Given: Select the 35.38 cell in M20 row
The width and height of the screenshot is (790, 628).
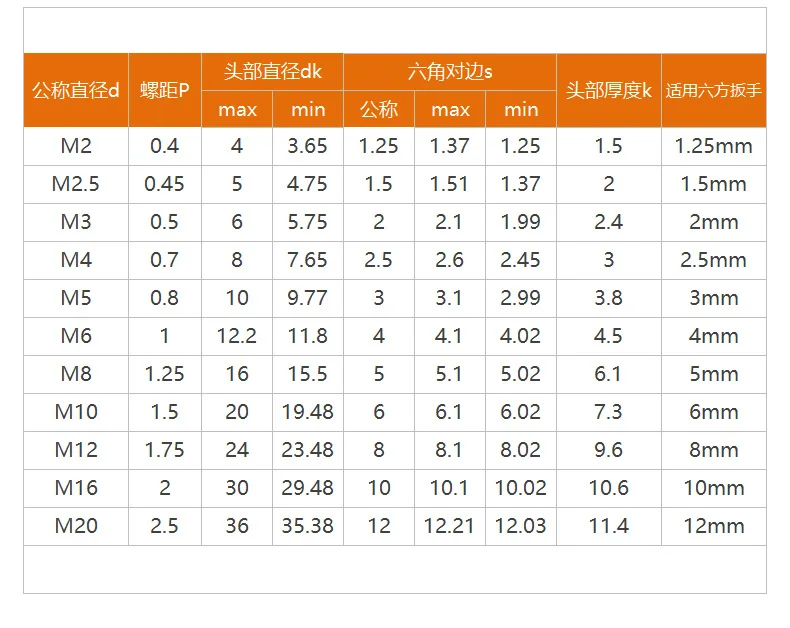Looking at the screenshot, I should pos(308,526).
